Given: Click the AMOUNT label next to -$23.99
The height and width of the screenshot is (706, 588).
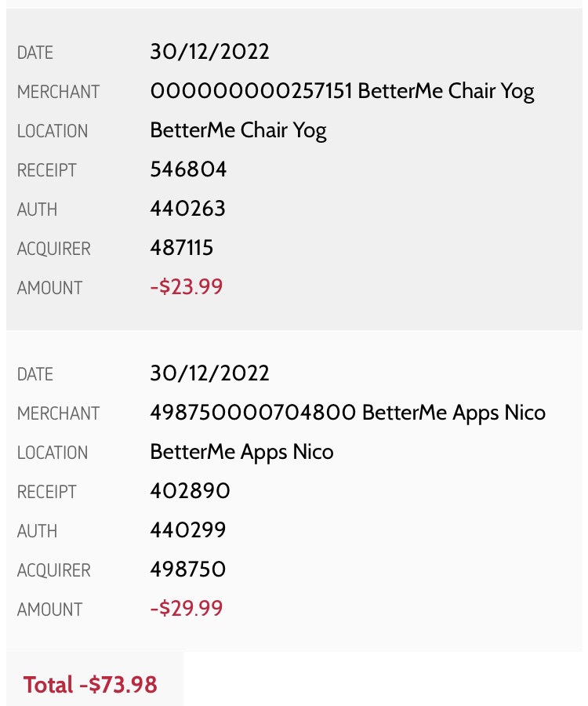Looking at the screenshot, I should (49, 288).
